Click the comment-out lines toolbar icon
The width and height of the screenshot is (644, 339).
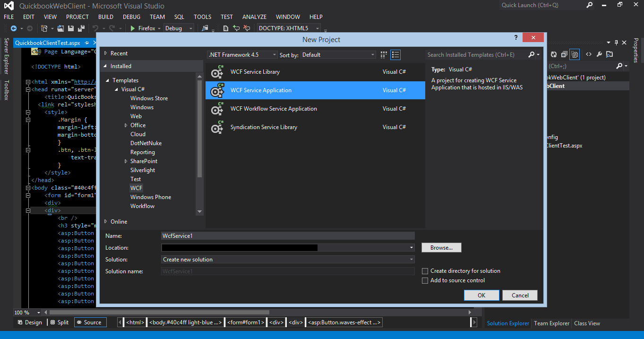[236, 28]
